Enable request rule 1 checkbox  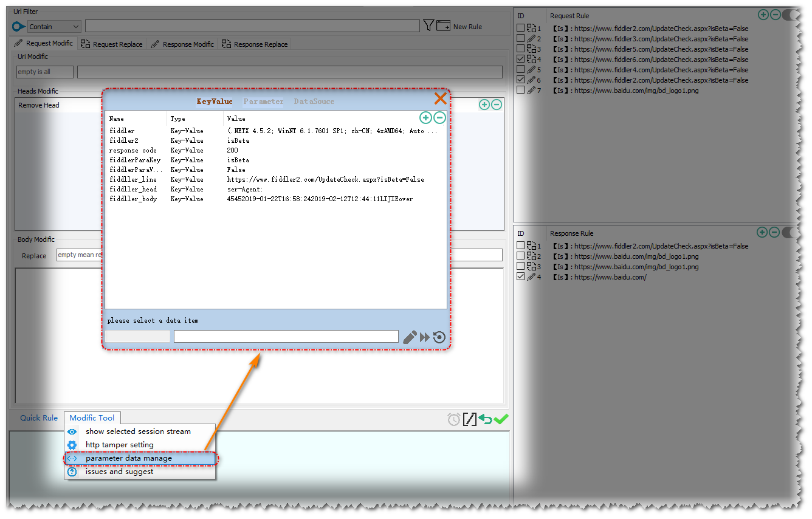tap(520, 28)
